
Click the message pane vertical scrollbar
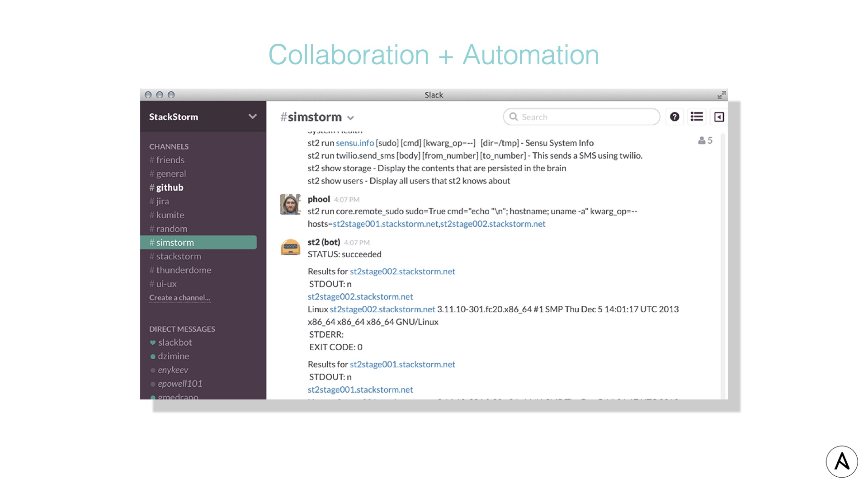(723, 266)
